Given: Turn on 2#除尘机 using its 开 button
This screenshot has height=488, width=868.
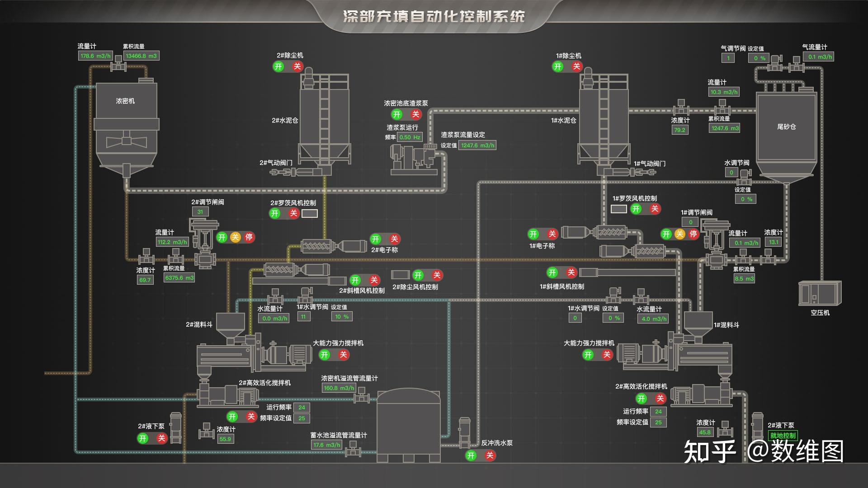Looking at the screenshot, I should (278, 66).
